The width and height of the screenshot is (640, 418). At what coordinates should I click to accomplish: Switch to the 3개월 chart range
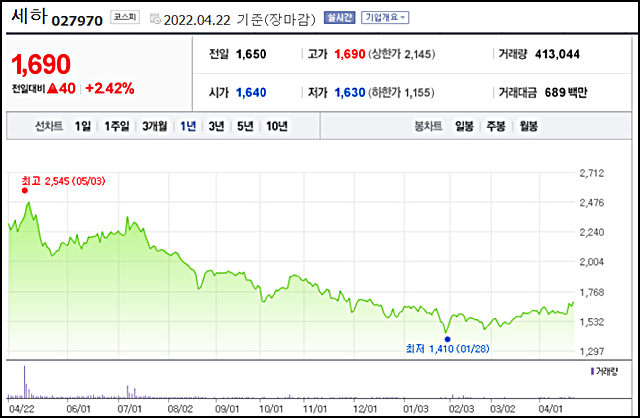155,126
